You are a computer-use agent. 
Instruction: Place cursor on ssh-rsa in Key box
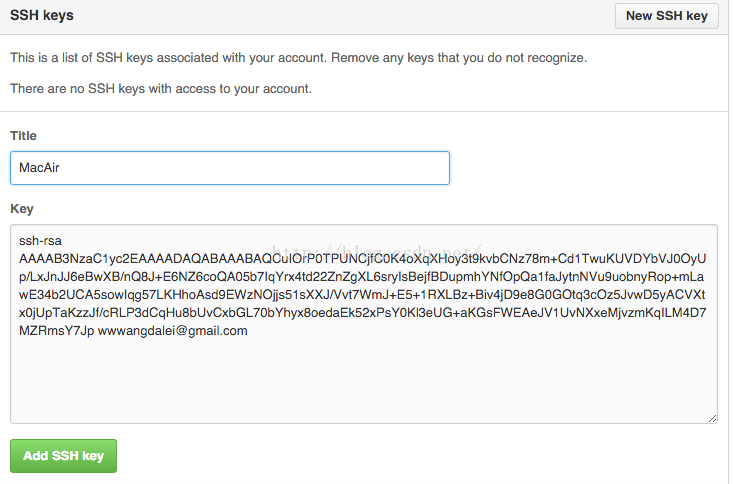(x=40, y=241)
